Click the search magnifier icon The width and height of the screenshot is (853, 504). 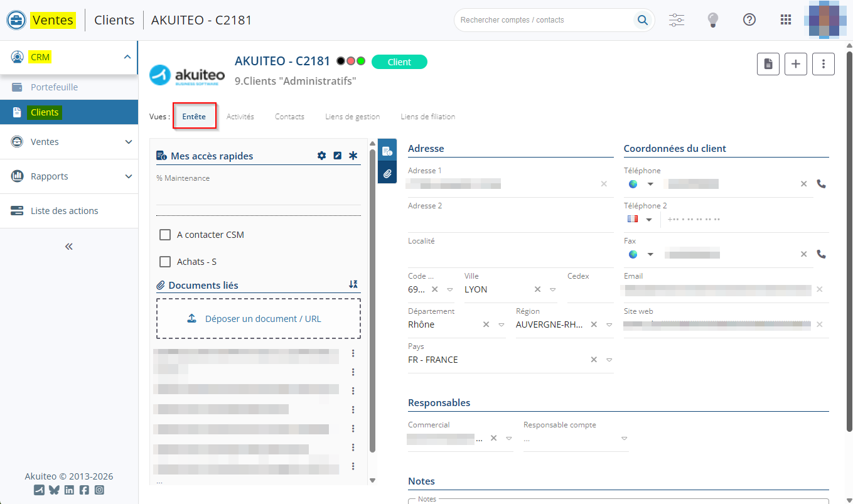tap(642, 20)
